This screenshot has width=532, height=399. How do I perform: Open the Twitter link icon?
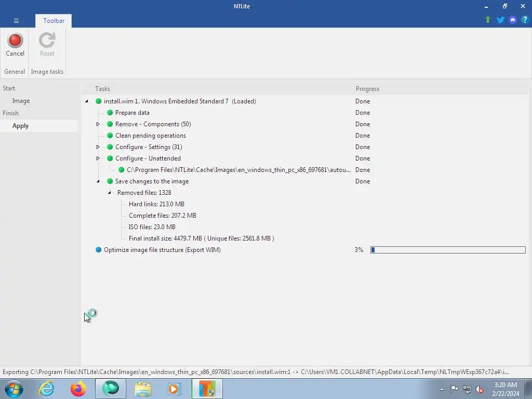pyautogui.click(x=500, y=20)
